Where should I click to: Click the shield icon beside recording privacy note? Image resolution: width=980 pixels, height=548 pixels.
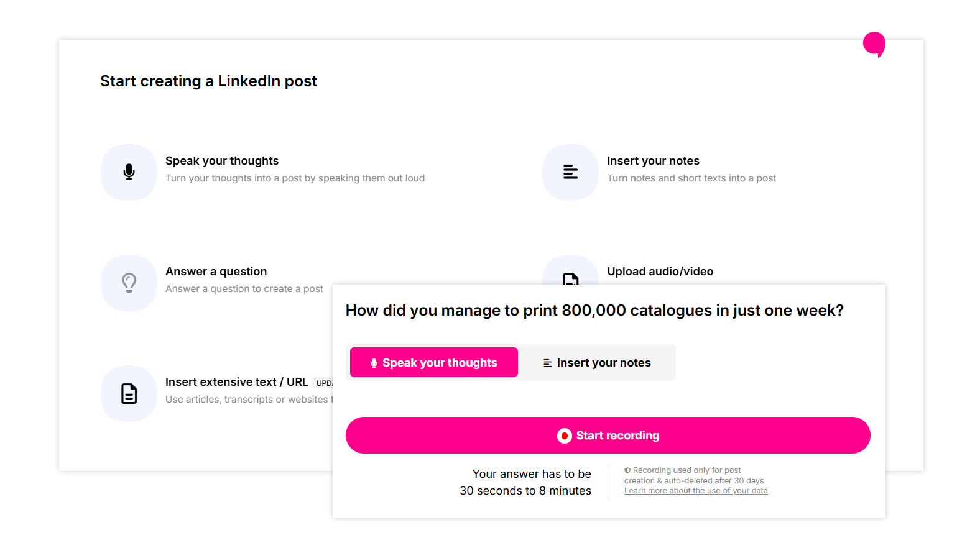pyautogui.click(x=627, y=470)
